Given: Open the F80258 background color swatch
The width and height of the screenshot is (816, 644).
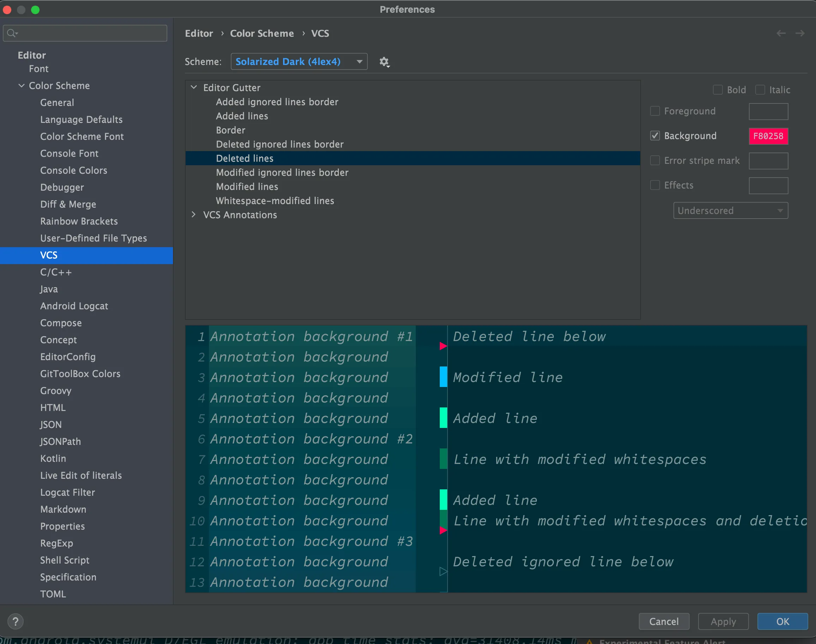Looking at the screenshot, I should (768, 136).
